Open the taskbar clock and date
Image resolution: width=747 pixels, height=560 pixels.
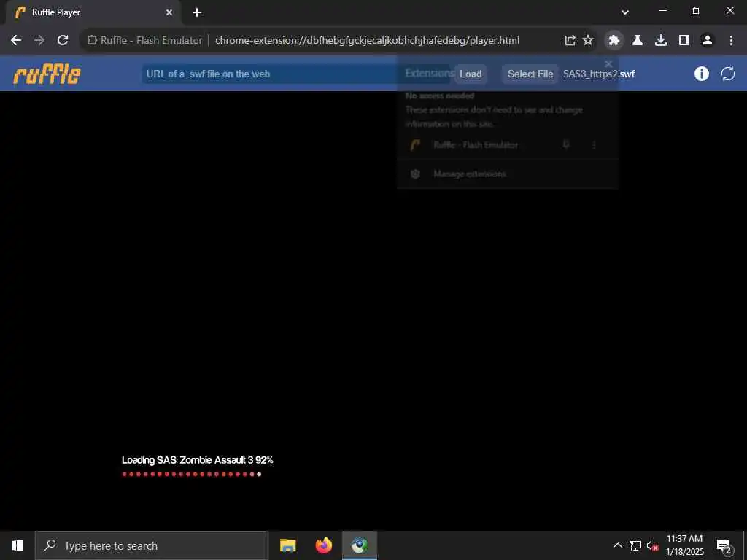[684, 545]
